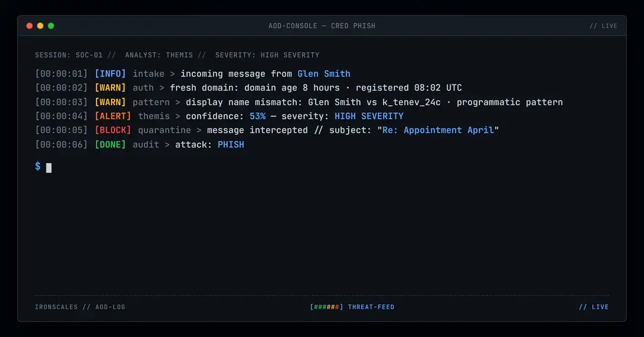Click the 'audit' source label
This screenshot has width=644, height=337.
(x=146, y=144)
